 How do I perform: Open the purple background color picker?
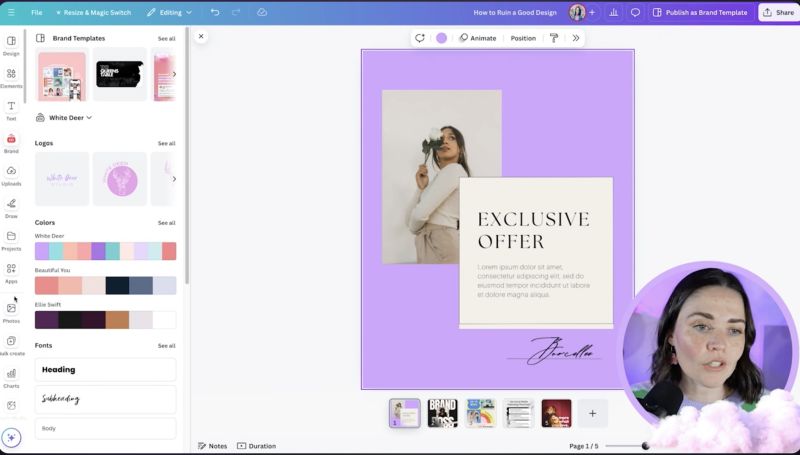pos(442,38)
